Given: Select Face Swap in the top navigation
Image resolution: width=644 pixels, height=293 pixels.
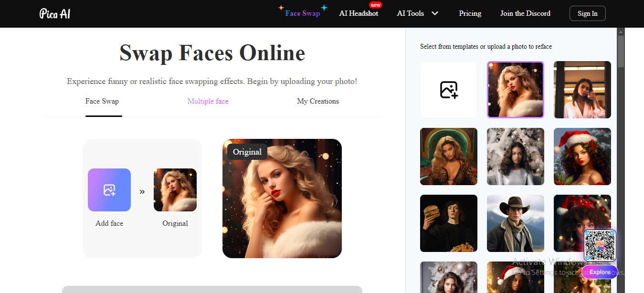Looking at the screenshot, I should [303, 13].
